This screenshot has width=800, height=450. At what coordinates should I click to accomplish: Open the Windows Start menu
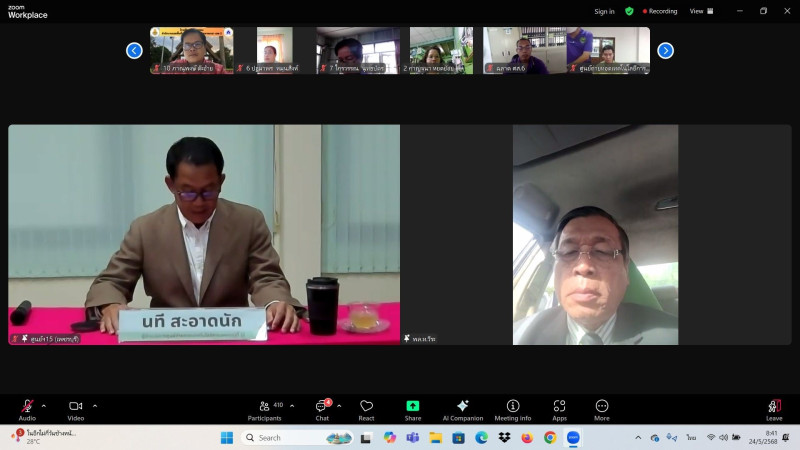[227, 438]
